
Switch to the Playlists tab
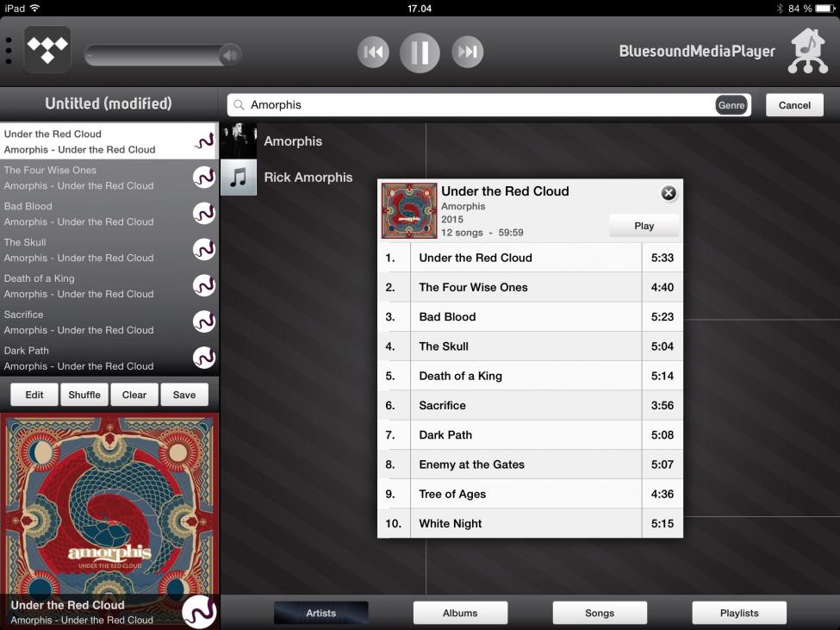[739, 613]
